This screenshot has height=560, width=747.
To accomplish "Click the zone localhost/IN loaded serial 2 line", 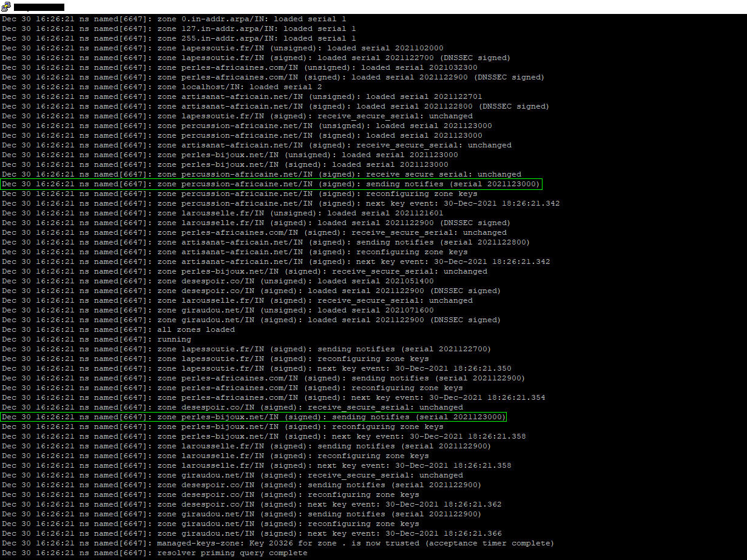I will [162, 87].
